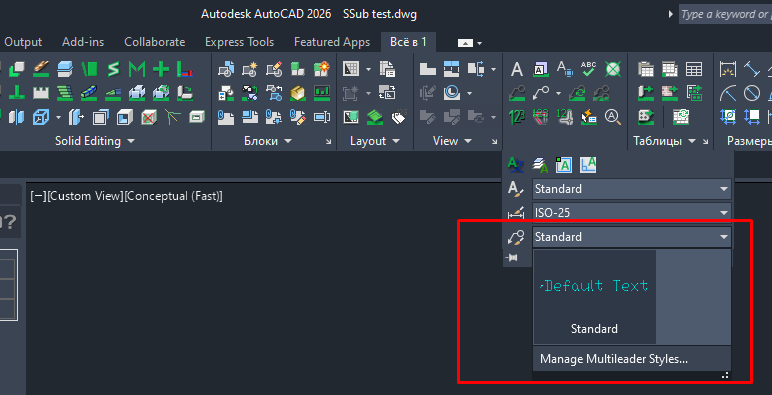Viewport: 772px width, 395px height.
Task: Expand the Layout panel
Action: tap(396, 141)
